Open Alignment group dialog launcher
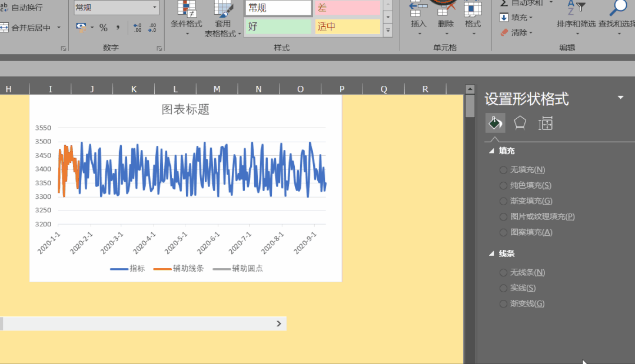The width and height of the screenshot is (635, 364). (63, 49)
